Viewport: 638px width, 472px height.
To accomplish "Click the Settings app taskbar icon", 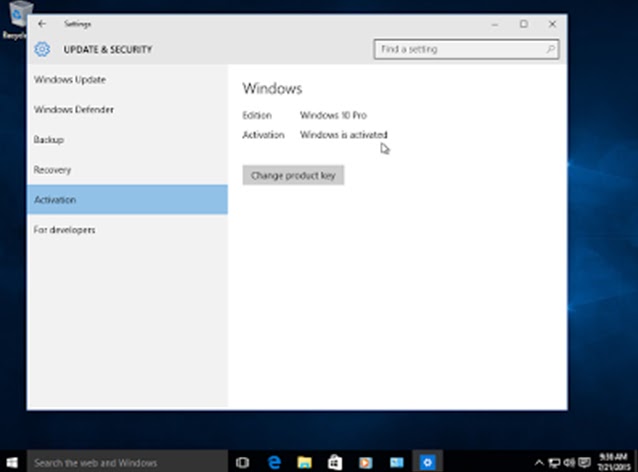I will click(x=427, y=462).
